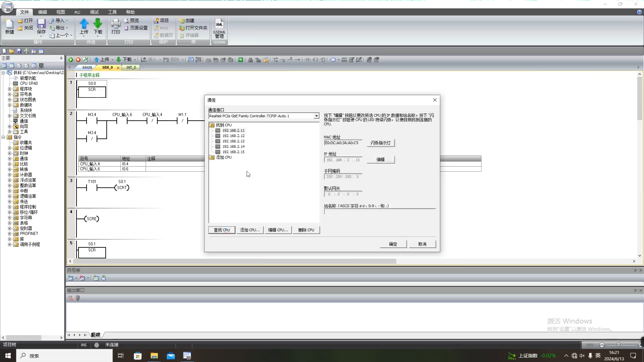Click the station name input field

click(x=380, y=212)
